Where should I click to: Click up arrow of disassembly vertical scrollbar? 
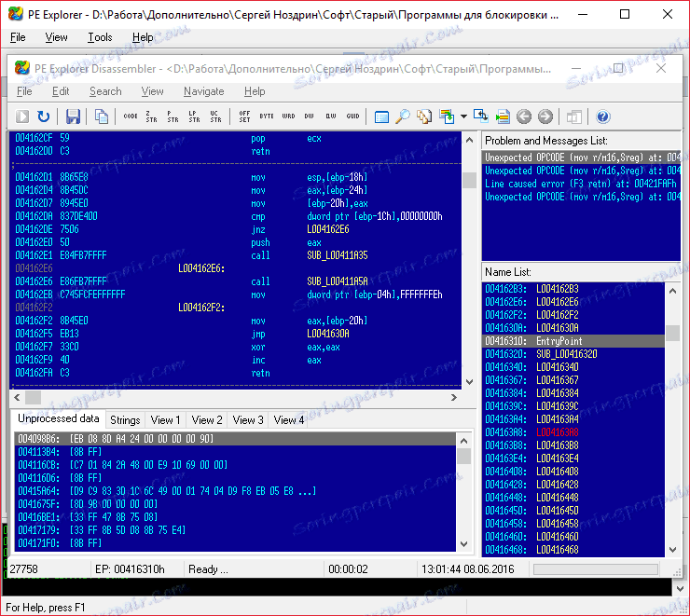470,141
